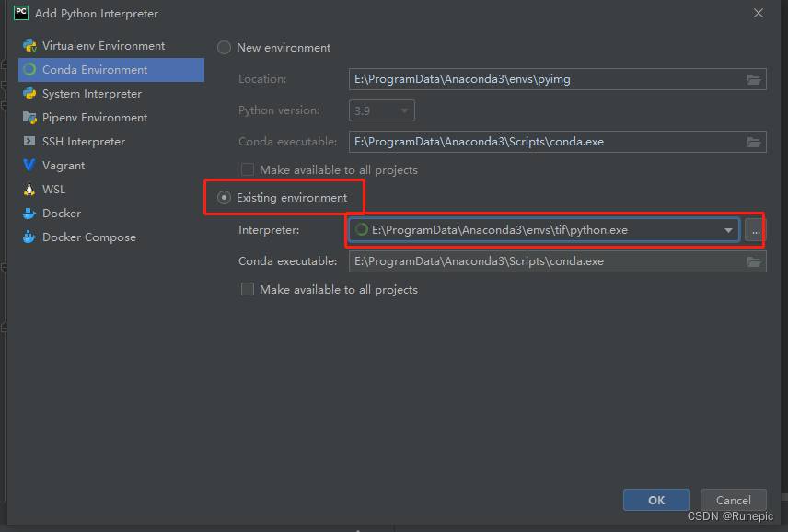The height and width of the screenshot is (532, 788).
Task: Close the Add Python Interpreter dialog
Action: [x=759, y=13]
